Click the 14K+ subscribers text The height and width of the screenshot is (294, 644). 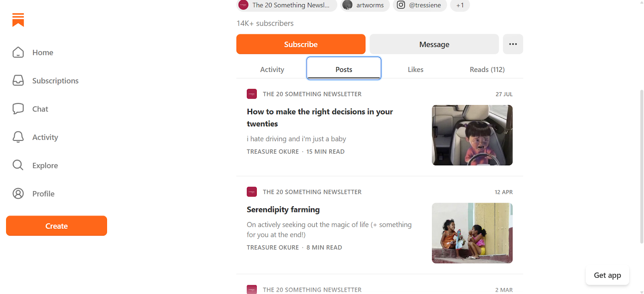[x=265, y=23]
